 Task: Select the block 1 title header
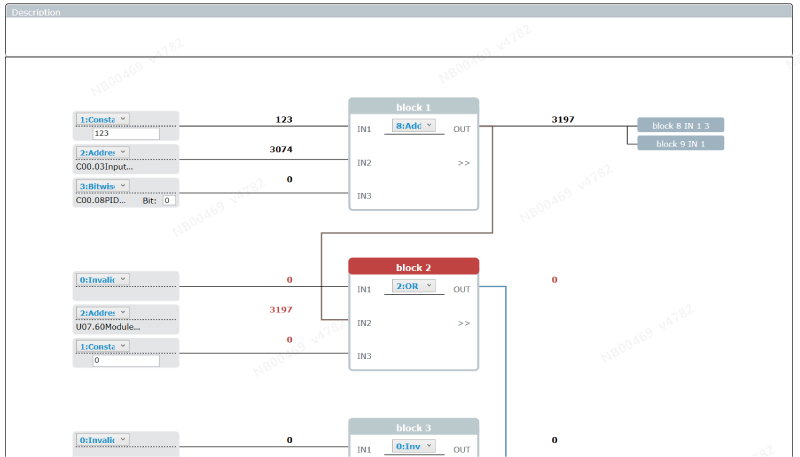(x=413, y=107)
